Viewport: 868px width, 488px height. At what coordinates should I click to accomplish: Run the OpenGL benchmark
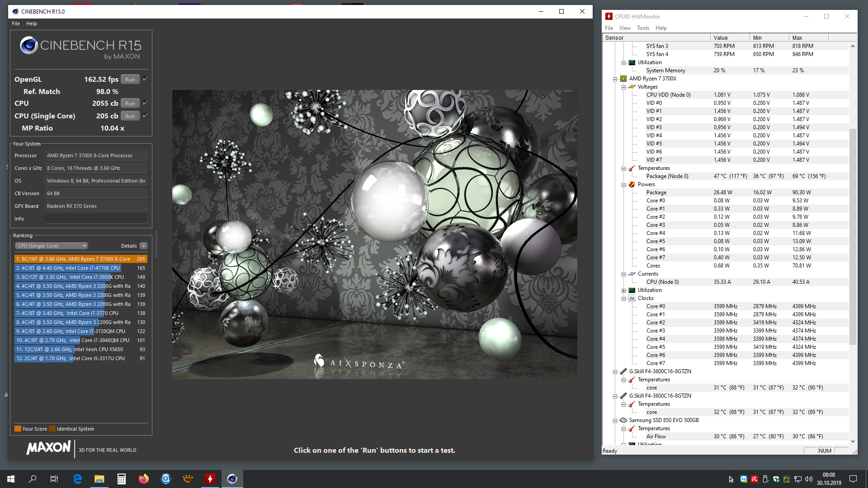(x=130, y=80)
